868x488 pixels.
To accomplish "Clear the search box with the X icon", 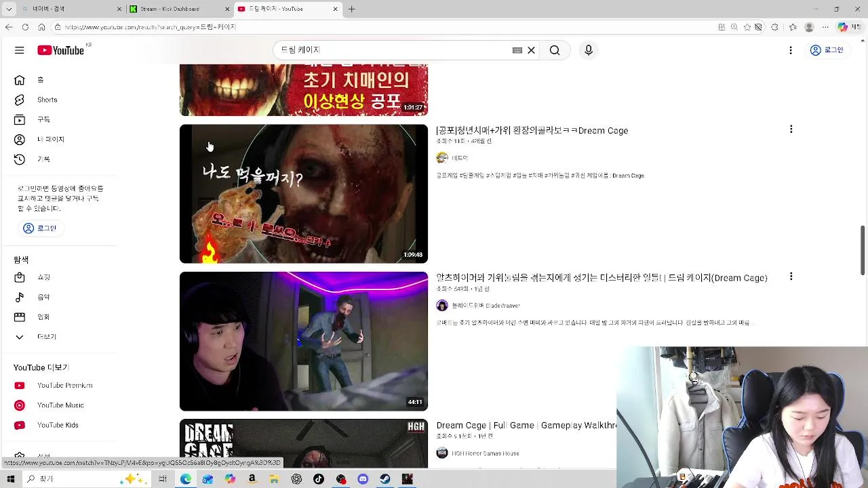I will coord(532,50).
